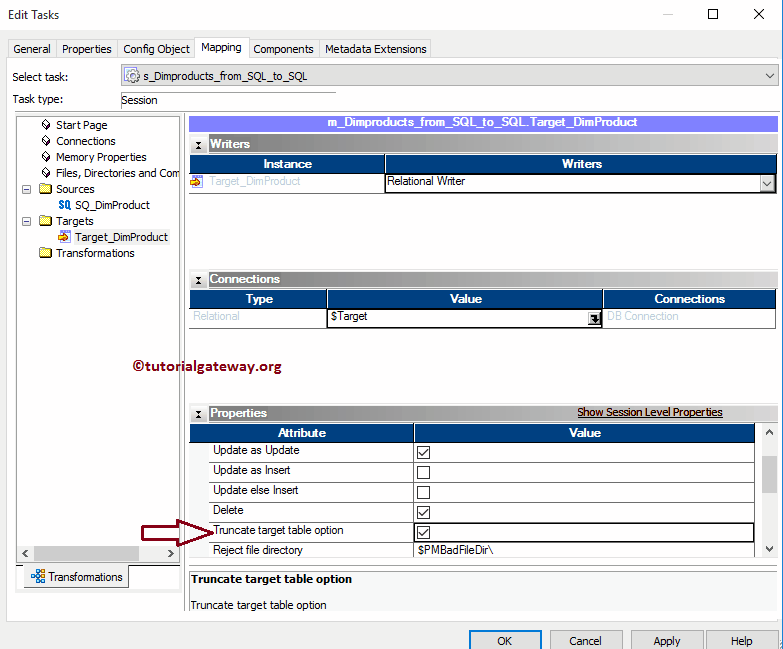Image resolution: width=783 pixels, height=649 pixels.
Task: Switch to the Config Object tab
Action: pyautogui.click(x=156, y=49)
